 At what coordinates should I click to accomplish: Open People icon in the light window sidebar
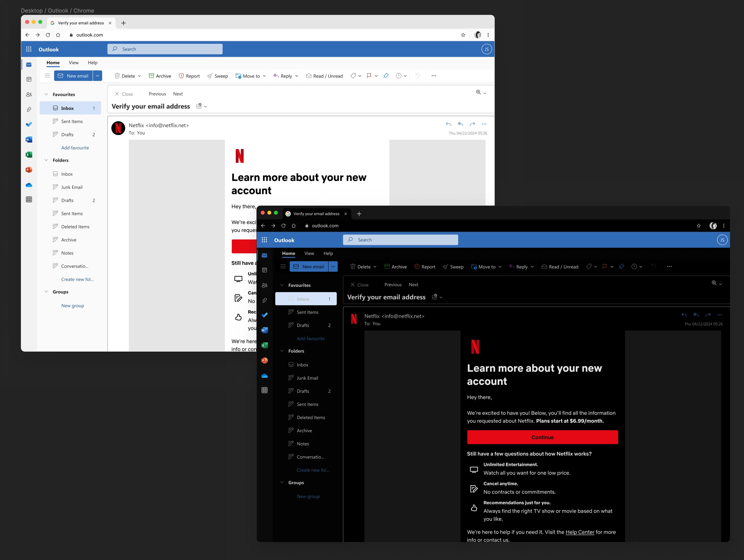[x=29, y=94]
